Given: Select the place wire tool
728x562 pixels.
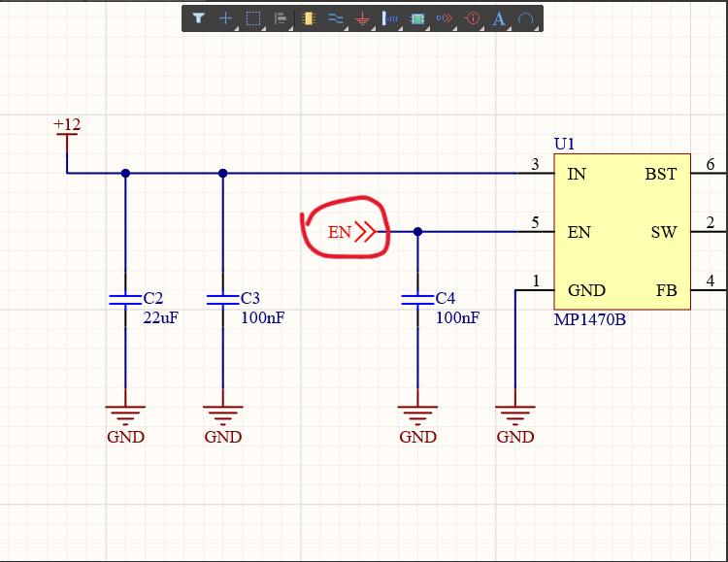Looking at the screenshot, I should click(335, 18).
